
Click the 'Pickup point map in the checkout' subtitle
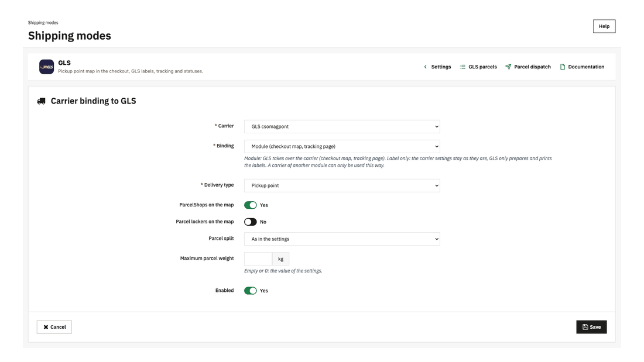click(x=131, y=71)
